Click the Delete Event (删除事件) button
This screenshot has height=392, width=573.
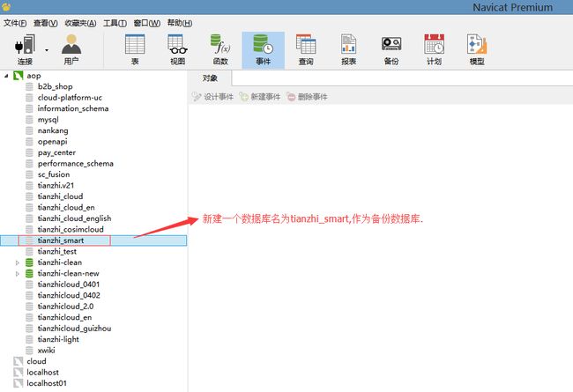point(307,97)
